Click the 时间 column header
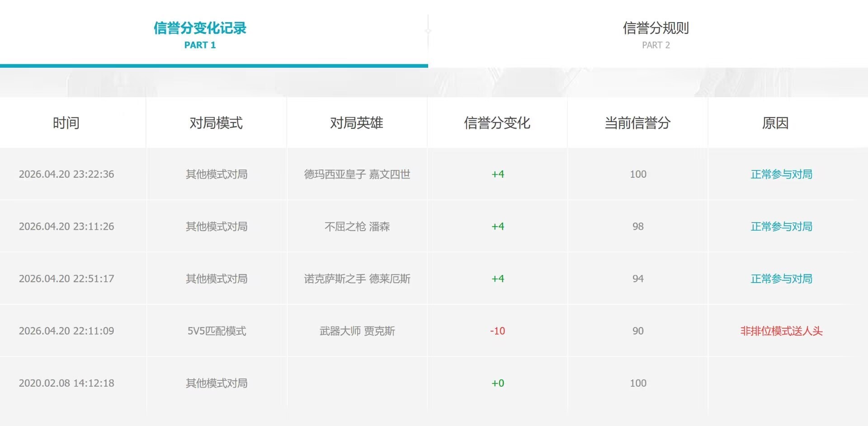 click(66, 123)
